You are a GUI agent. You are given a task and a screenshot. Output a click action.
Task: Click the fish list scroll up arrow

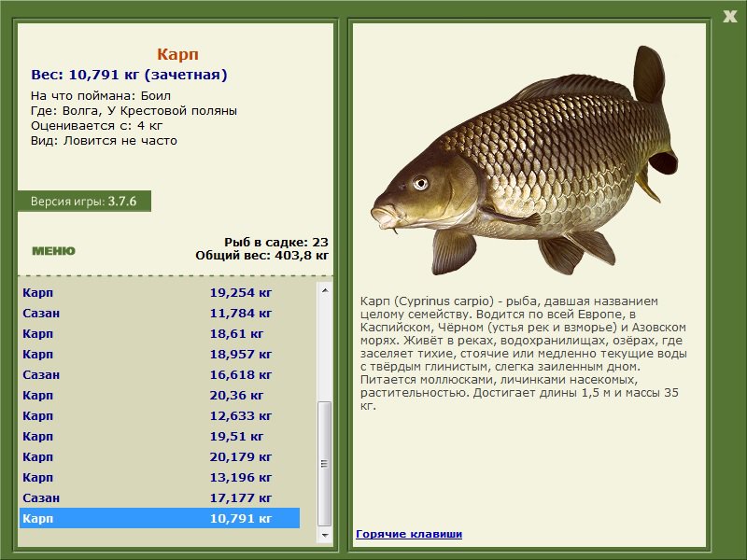[x=325, y=290]
